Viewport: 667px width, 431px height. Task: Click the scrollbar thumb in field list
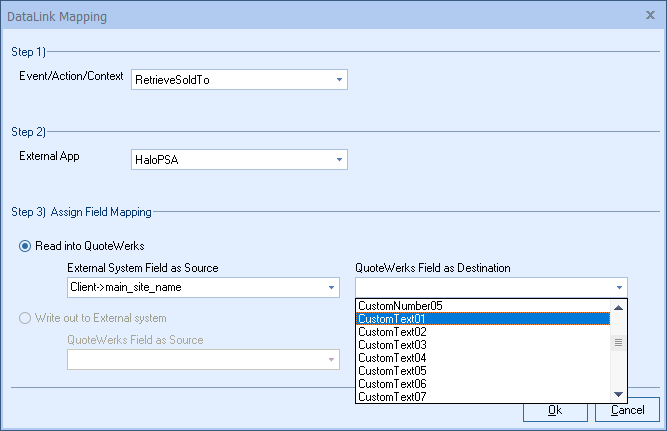(619, 342)
